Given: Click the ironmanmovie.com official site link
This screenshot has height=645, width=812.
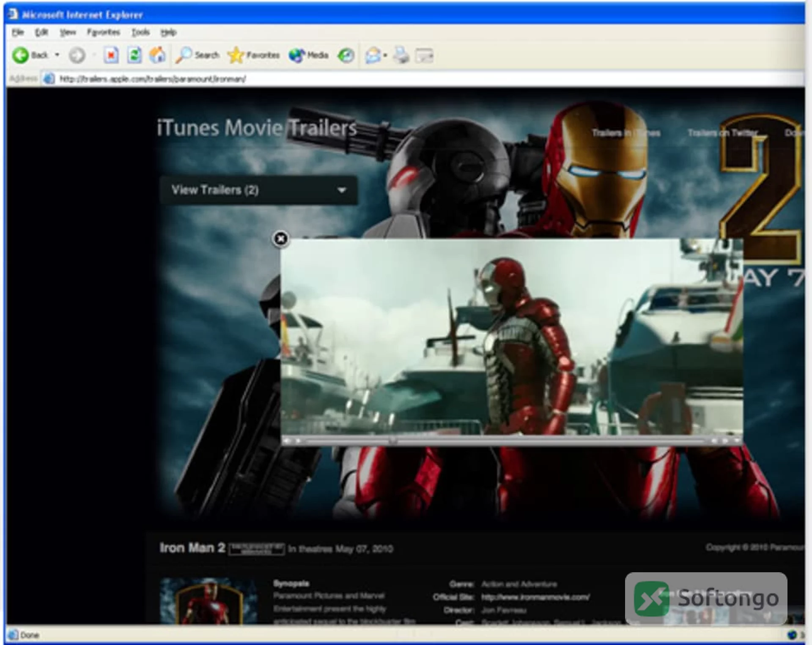Looking at the screenshot, I should 535,597.
